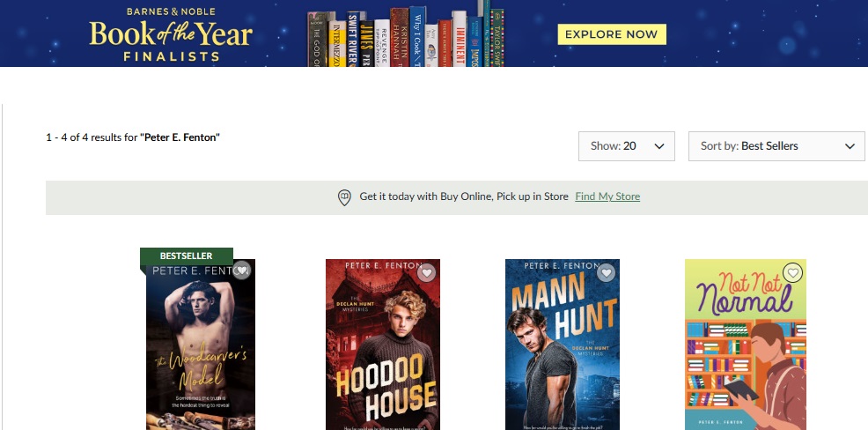The image size is (868, 430).
Task: Add The Woodcarver's Model to wishlist heart
Action: [242, 271]
